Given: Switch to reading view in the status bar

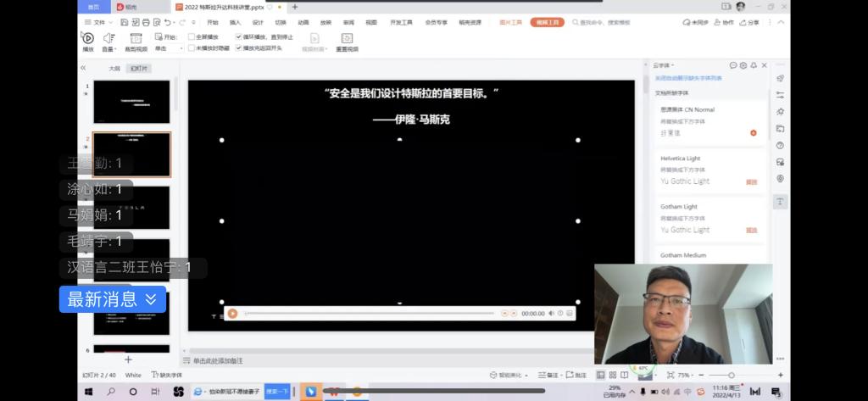Looking at the screenshot, I should pos(624,375).
